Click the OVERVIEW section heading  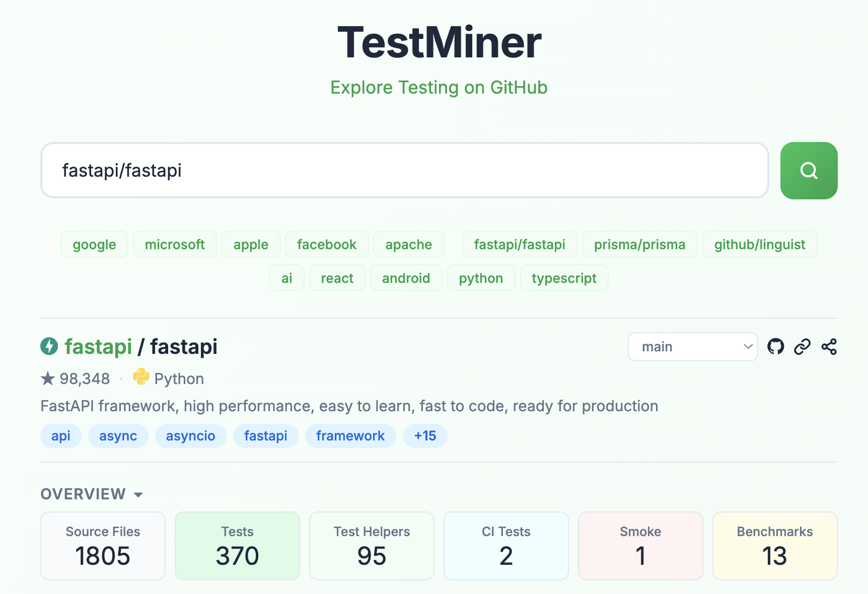[83, 494]
